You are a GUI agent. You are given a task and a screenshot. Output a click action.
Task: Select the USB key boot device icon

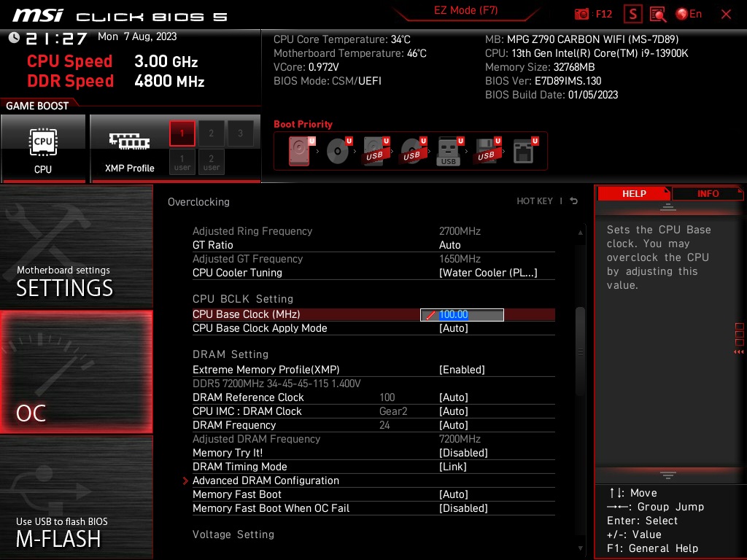[449, 152]
